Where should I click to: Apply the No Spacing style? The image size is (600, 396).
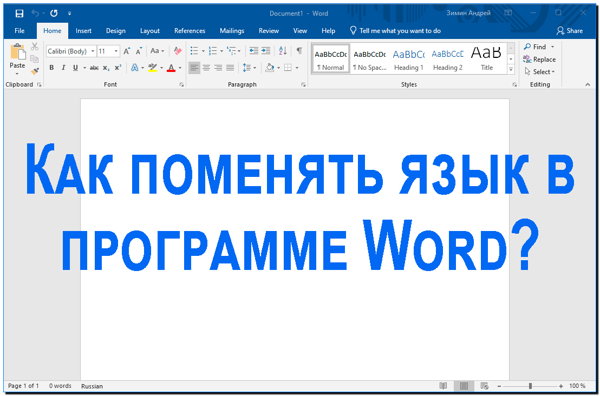(x=370, y=59)
